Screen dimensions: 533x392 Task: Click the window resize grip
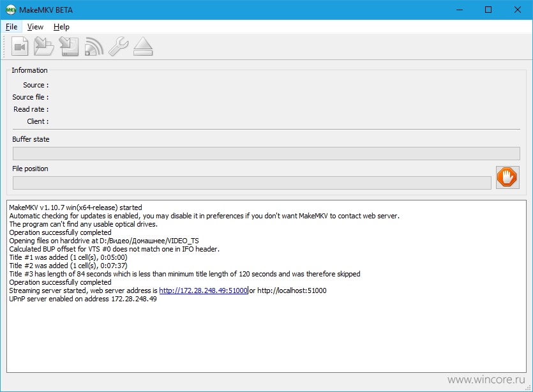click(x=529, y=388)
